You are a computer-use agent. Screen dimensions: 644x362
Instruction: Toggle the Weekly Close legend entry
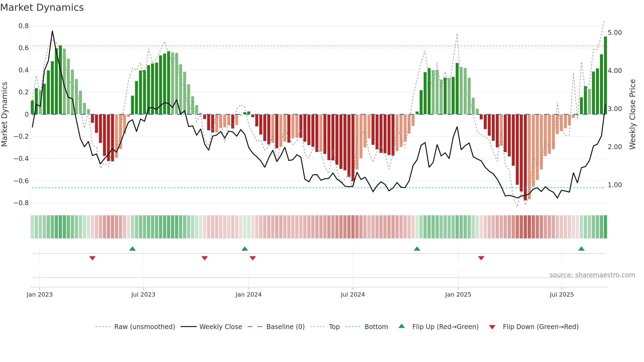(x=211, y=327)
